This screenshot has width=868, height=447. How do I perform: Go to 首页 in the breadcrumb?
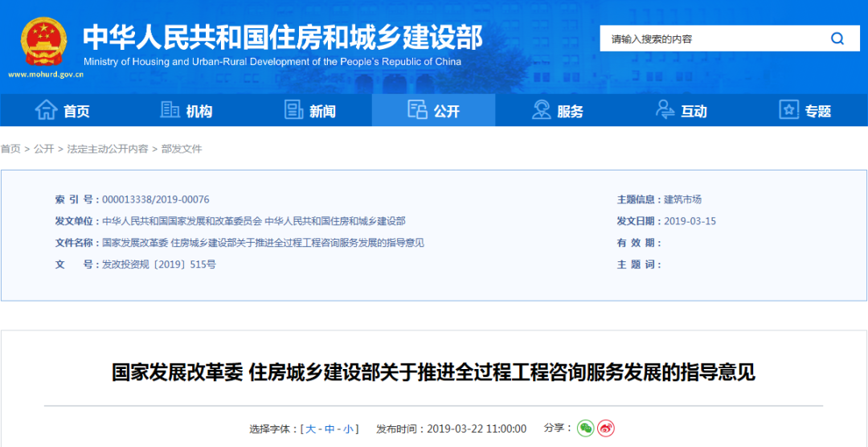coord(10,149)
